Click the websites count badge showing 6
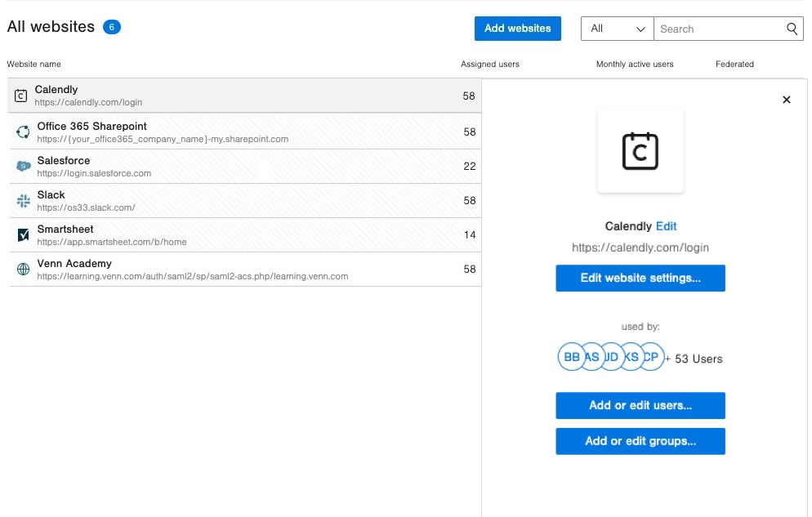 coord(111,27)
